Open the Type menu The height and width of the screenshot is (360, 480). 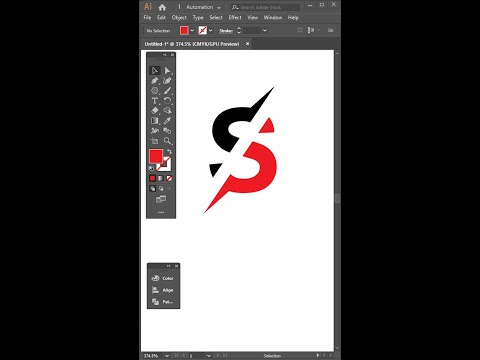click(x=198, y=17)
